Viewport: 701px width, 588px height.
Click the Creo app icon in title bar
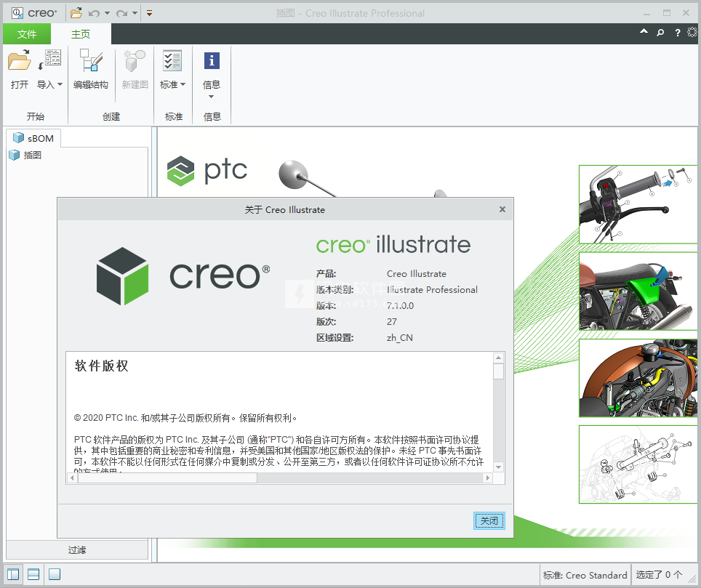pyautogui.click(x=17, y=13)
